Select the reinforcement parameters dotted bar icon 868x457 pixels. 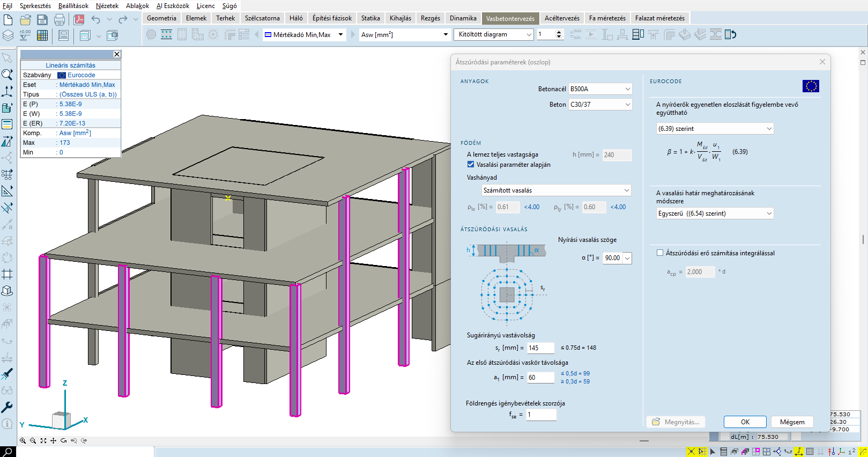(x=167, y=34)
